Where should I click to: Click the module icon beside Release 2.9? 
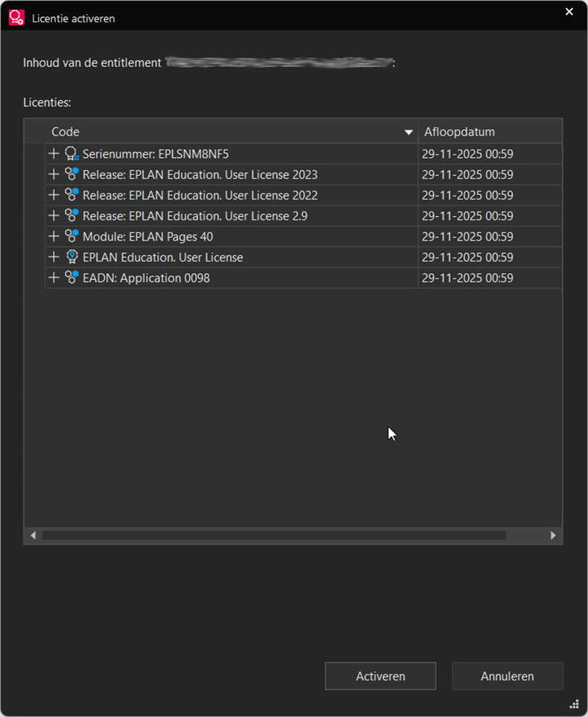pyautogui.click(x=71, y=215)
